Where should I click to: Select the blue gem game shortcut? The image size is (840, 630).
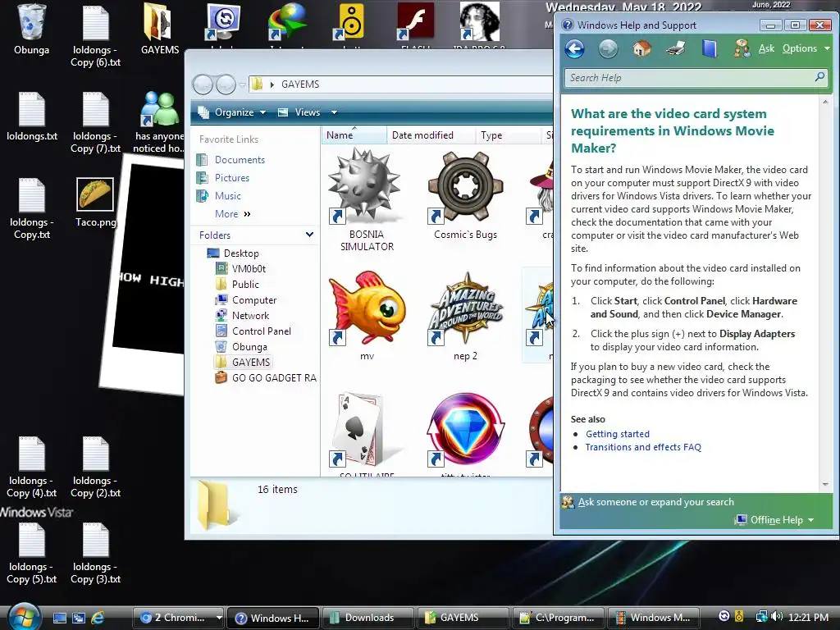(x=465, y=435)
